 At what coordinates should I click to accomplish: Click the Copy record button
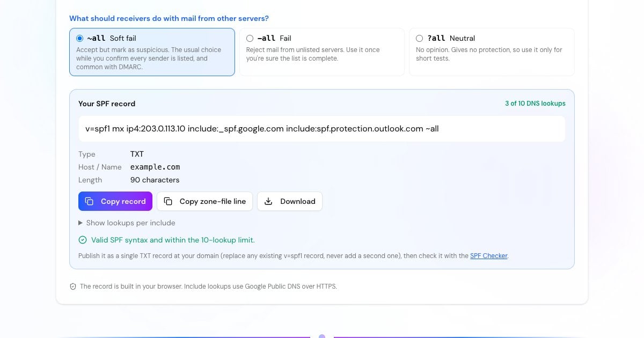click(x=115, y=201)
